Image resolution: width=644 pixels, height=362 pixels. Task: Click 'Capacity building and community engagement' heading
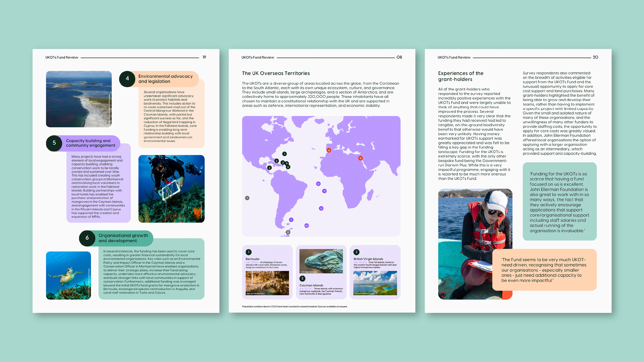(91, 143)
